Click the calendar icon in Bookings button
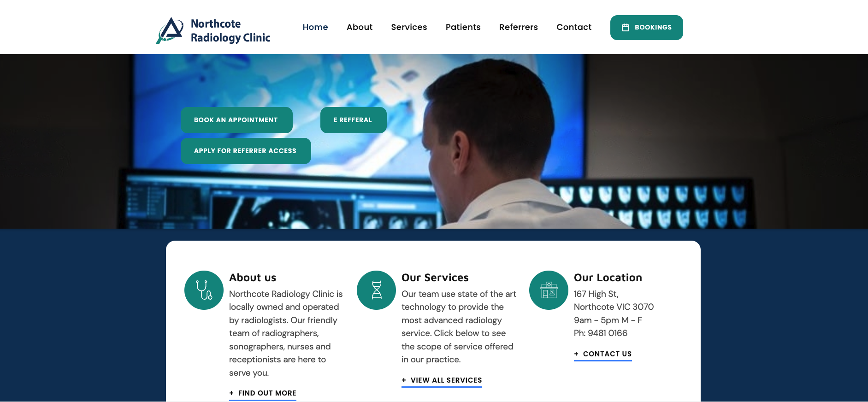The image size is (868, 402). [626, 28]
